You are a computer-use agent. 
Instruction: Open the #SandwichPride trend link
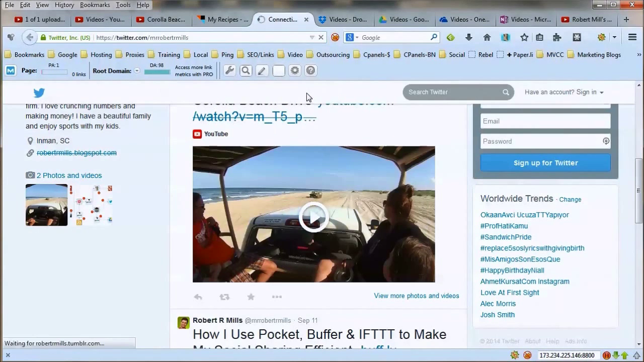pos(506,237)
